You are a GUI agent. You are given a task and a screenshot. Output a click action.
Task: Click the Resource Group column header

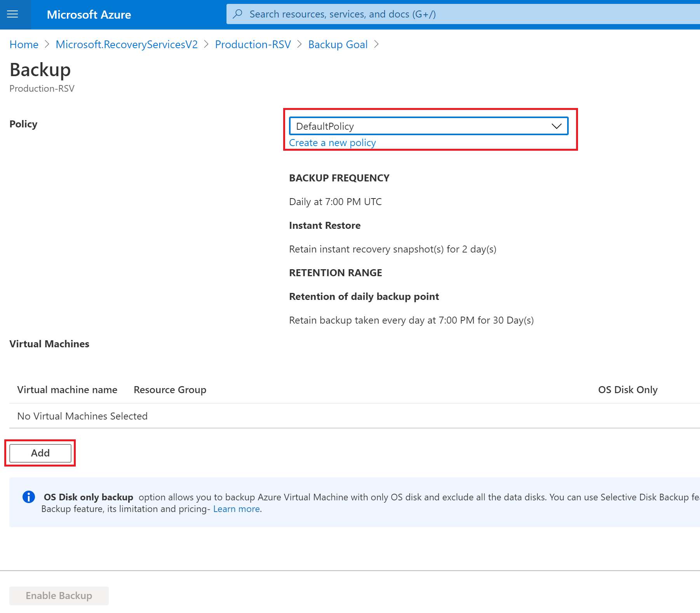pyautogui.click(x=170, y=390)
